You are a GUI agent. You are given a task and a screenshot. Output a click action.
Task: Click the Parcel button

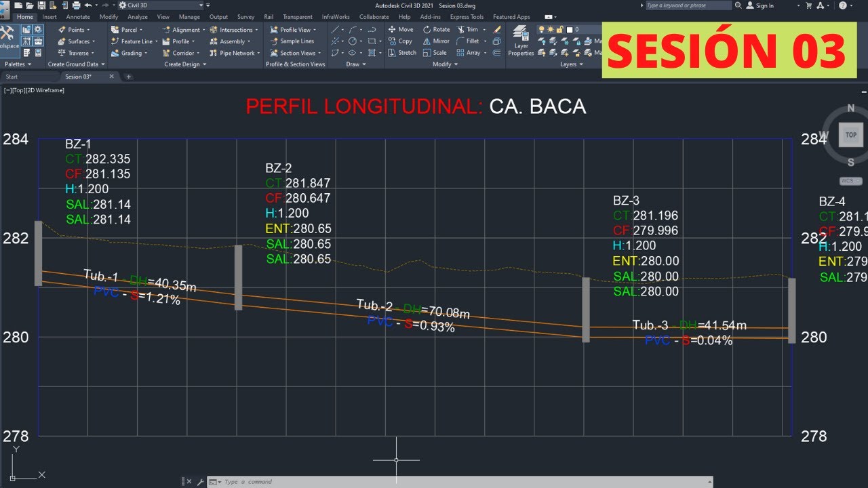pyautogui.click(x=127, y=30)
